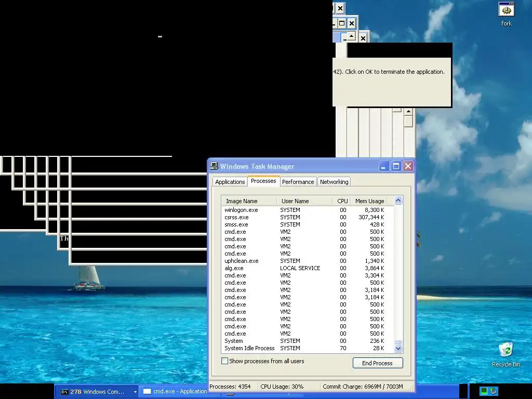532x399 pixels.
Task: Click the CPU Usage: 30% status entry
Action: 282,387
